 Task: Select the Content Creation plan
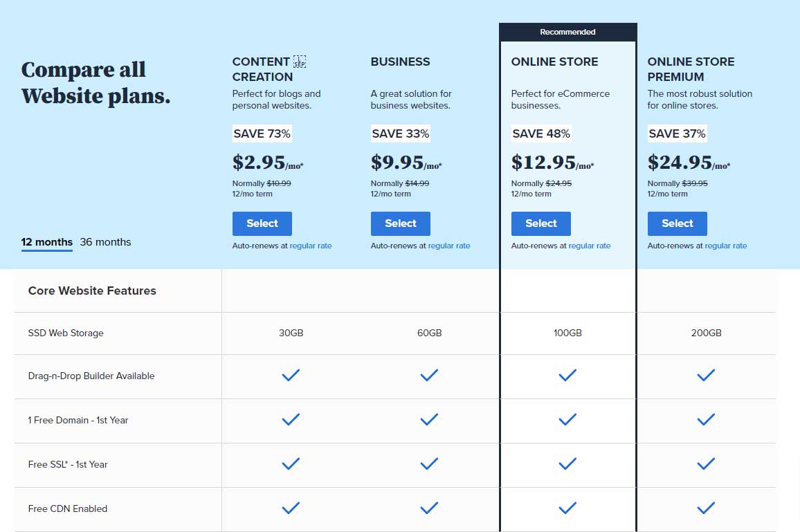pos(262,223)
